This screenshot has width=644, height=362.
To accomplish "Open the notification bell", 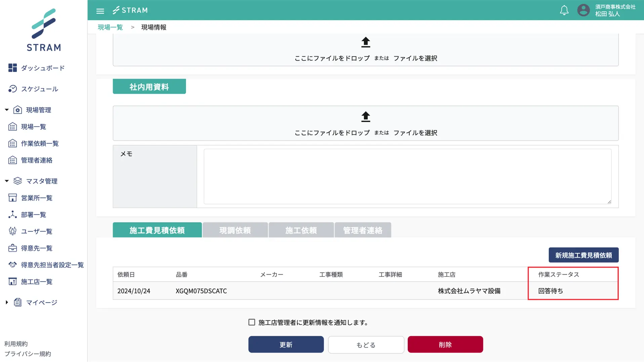I will pos(564,10).
